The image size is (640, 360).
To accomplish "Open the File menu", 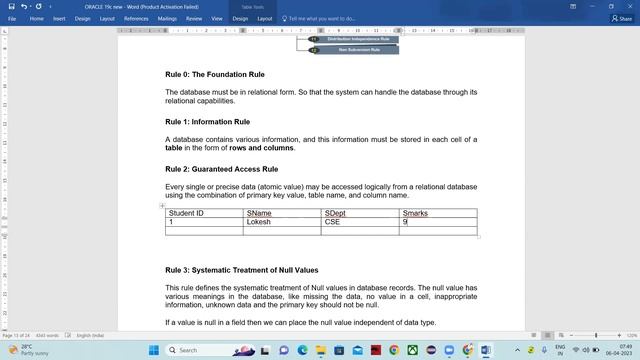I will tap(12, 19).
